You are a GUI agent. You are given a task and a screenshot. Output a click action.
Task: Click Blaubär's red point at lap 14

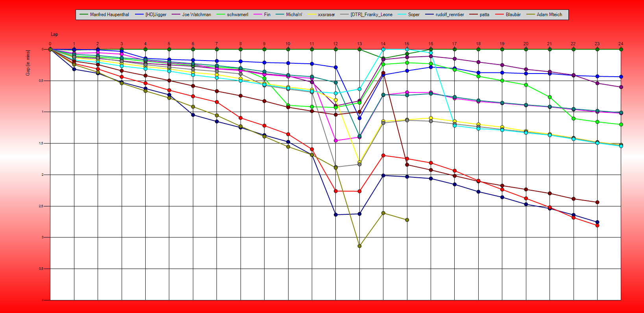pos(383,155)
